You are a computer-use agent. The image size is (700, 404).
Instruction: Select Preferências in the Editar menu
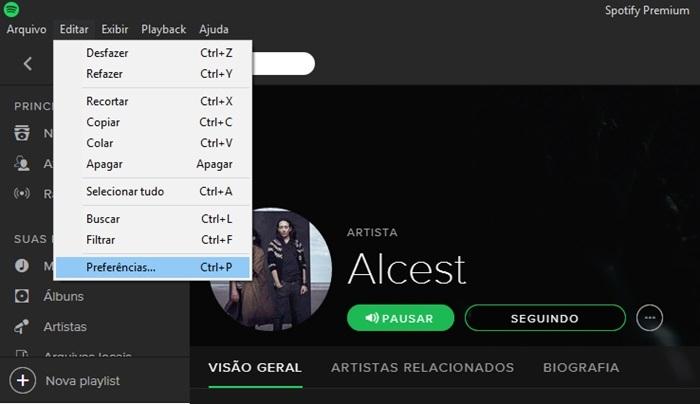(153, 267)
